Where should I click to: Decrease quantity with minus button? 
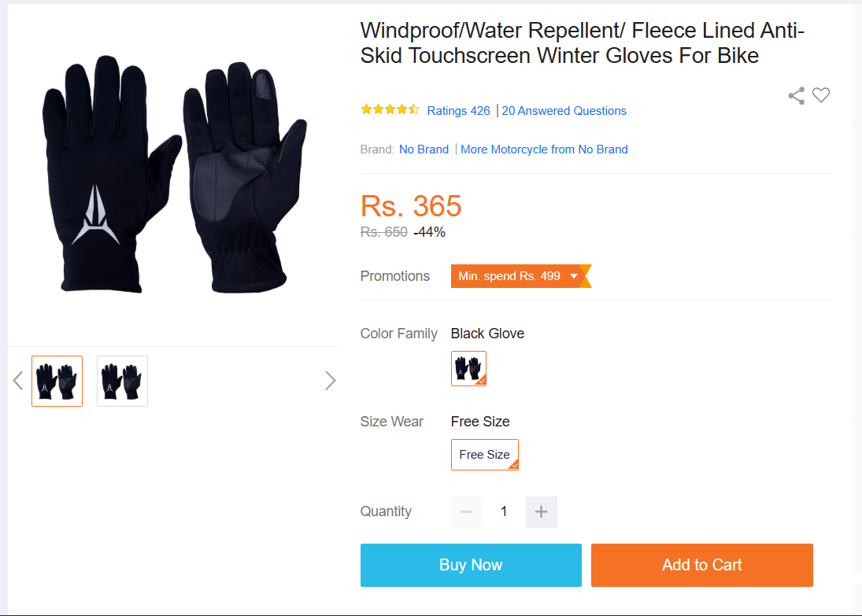[467, 512]
